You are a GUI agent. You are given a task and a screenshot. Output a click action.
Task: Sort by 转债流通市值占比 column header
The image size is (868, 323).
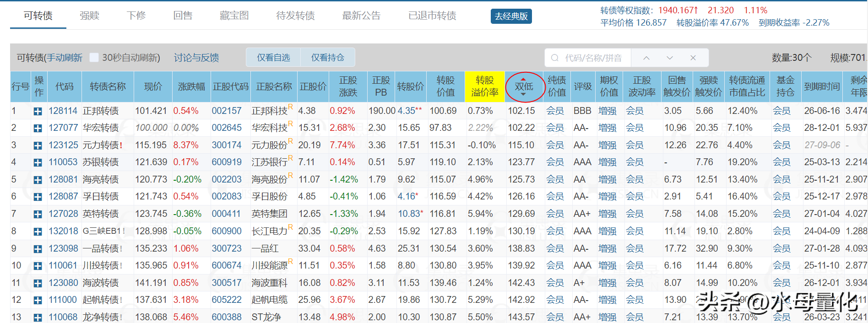[x=747, y=86]
